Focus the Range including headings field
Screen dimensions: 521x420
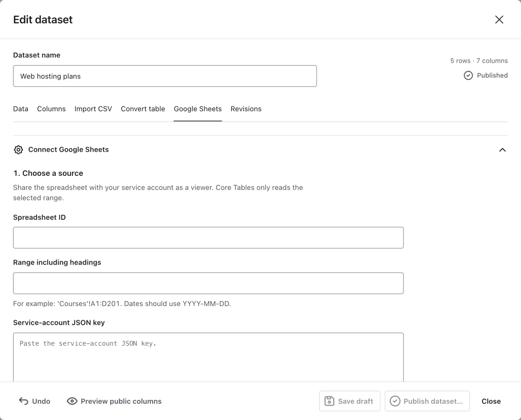pos(208,283)
